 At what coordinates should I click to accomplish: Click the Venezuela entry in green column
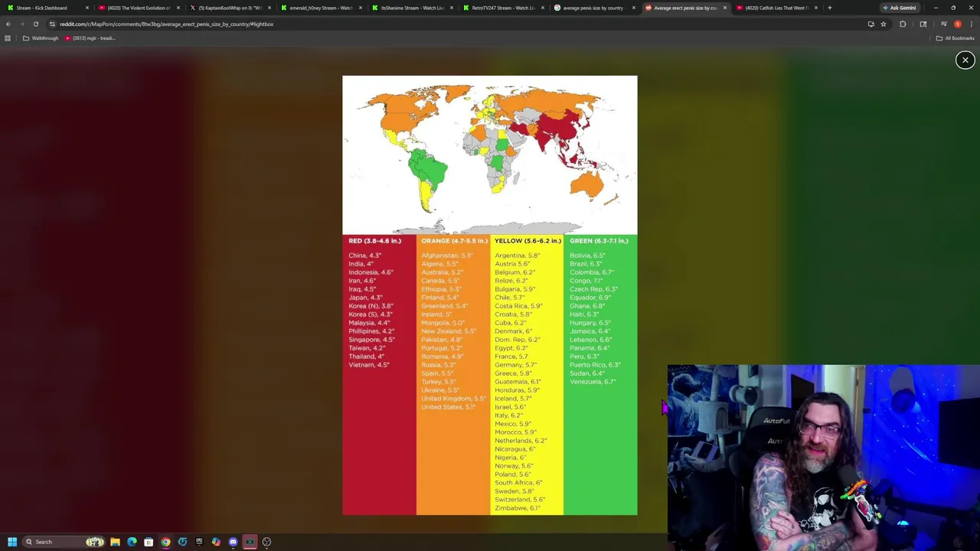[x=593, y=382]
